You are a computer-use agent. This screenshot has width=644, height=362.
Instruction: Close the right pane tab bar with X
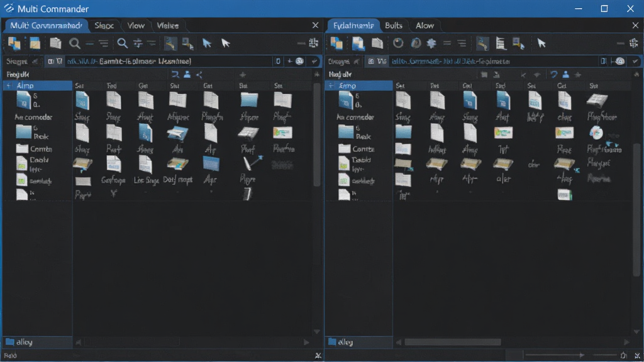pyautogui.click(x=635, y=25)
